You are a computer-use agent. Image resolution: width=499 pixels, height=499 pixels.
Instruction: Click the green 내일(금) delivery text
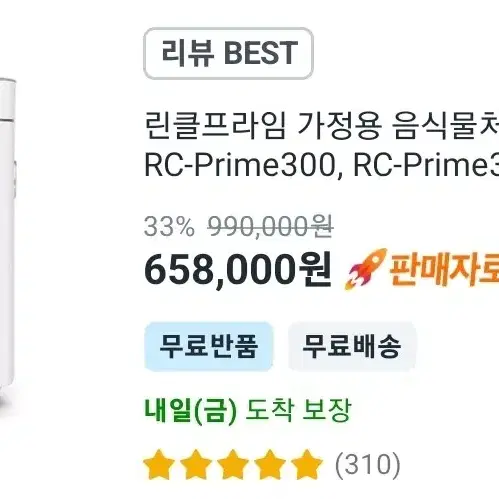190,410
